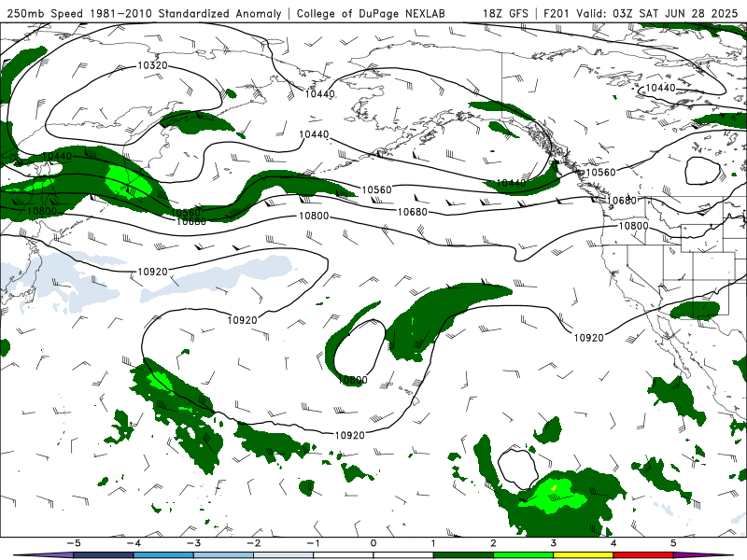Select the dark navy -5 to -4 colorbar segment
This screenshot has height=560, width=747.
[104, 555]
